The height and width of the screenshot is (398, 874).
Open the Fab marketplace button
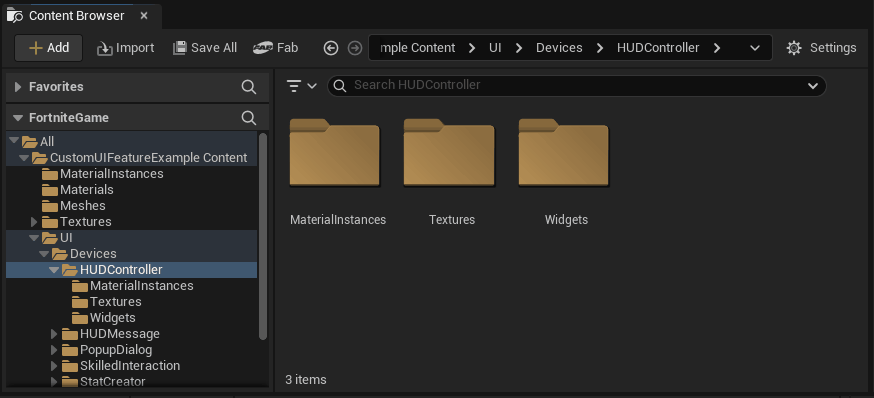pyautogui.click(x=275, y=48)
